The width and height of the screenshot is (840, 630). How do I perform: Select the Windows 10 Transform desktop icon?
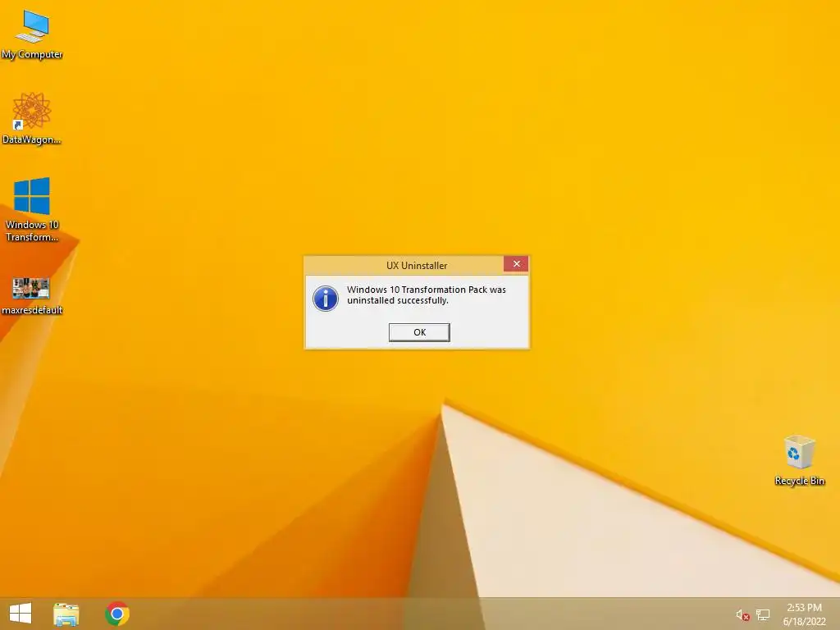[x=32, y=209]
